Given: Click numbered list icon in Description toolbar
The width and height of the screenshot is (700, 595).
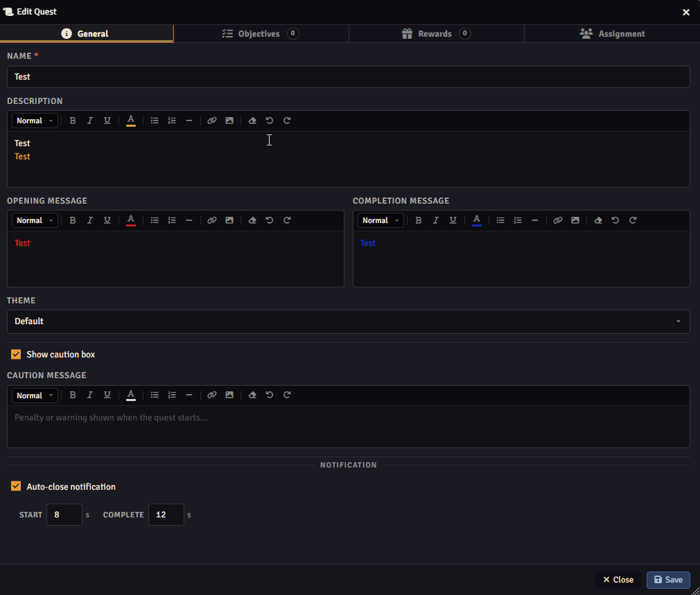Looking at the screenshot, I should (x=172, y=121).
